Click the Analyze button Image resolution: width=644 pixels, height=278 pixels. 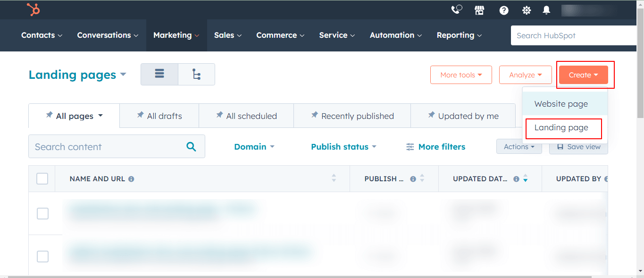point(525,75)
